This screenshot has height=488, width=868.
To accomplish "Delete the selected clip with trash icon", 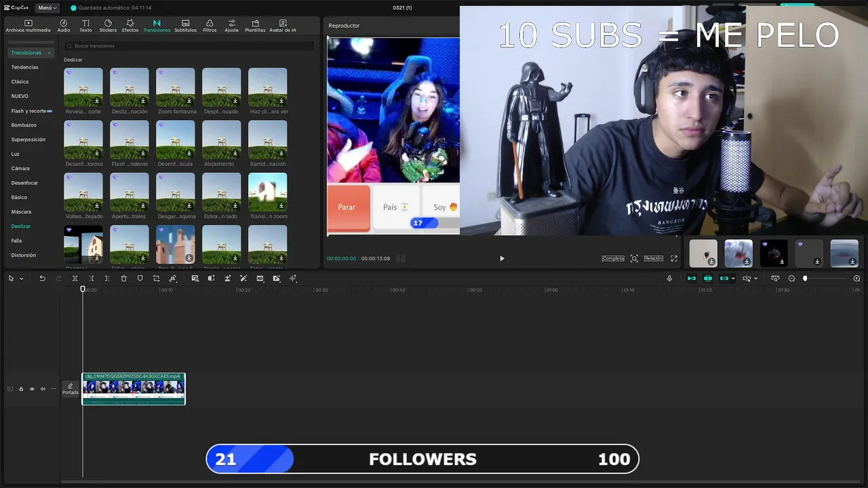I will pyautogui.click(x=123, y=279).
